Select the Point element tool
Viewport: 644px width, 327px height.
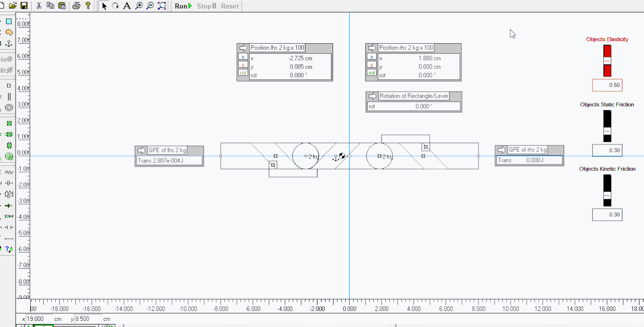(9, 86)
